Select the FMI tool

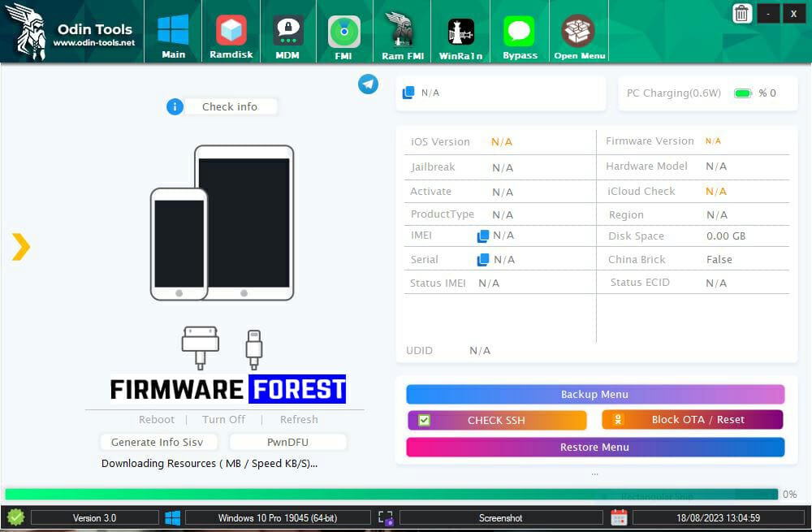[344, 32]
